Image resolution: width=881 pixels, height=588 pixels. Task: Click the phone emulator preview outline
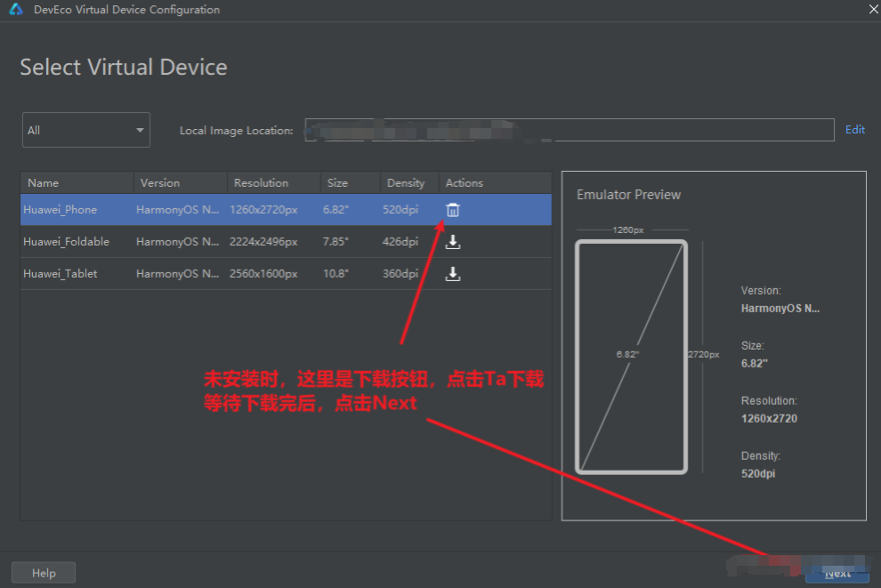(x=631, y=356)
